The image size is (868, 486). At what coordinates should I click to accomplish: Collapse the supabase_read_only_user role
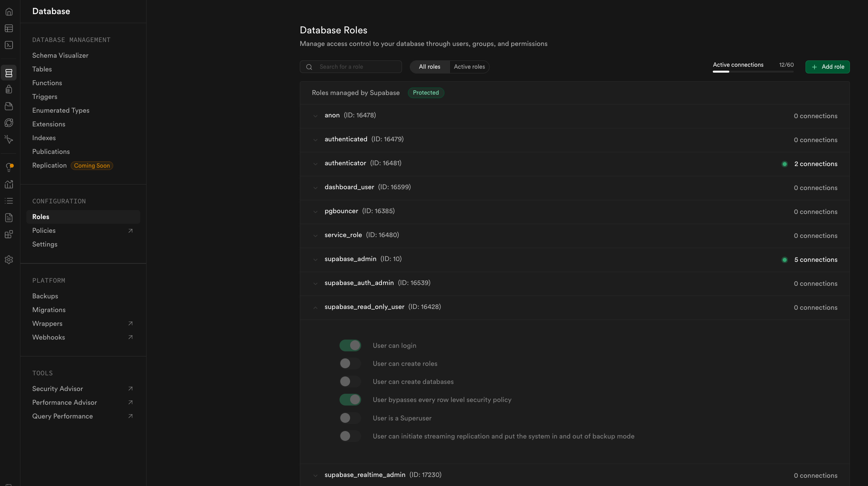[x=315, y=307]
